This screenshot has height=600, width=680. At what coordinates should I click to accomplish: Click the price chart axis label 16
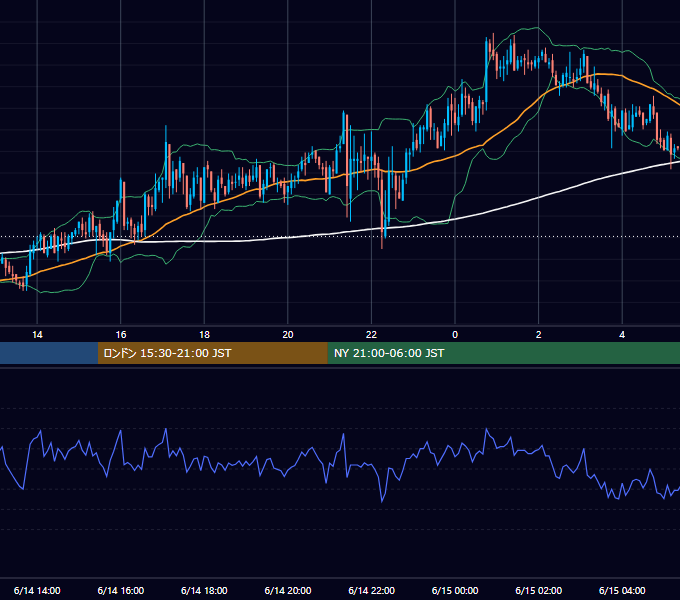(121, 335)
